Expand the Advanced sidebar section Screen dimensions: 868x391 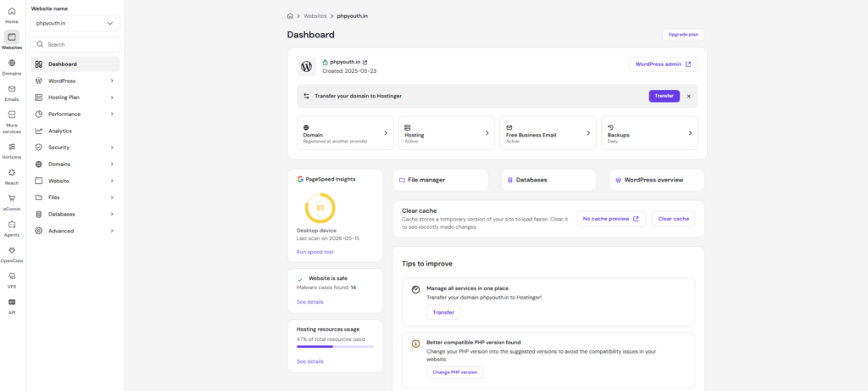point(75,231)
